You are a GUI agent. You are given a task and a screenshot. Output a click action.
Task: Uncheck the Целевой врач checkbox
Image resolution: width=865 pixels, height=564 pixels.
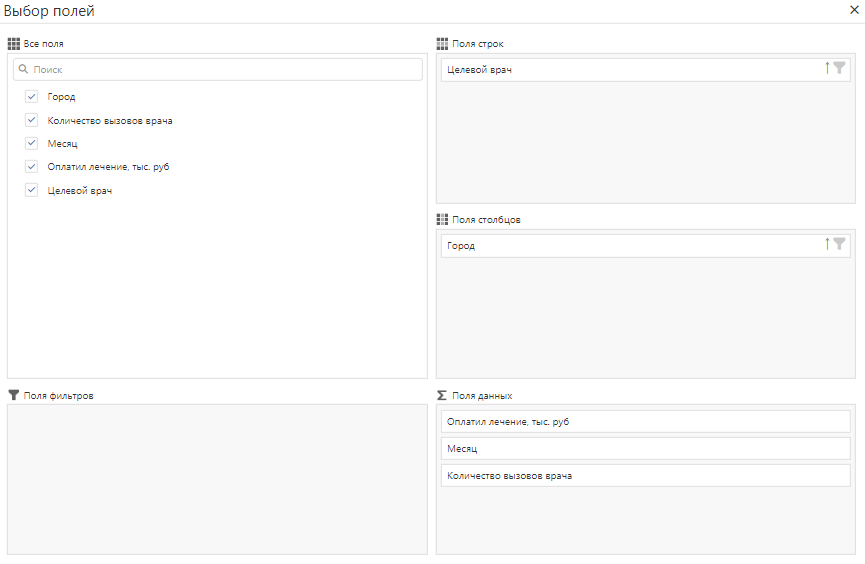coord(32,190)
